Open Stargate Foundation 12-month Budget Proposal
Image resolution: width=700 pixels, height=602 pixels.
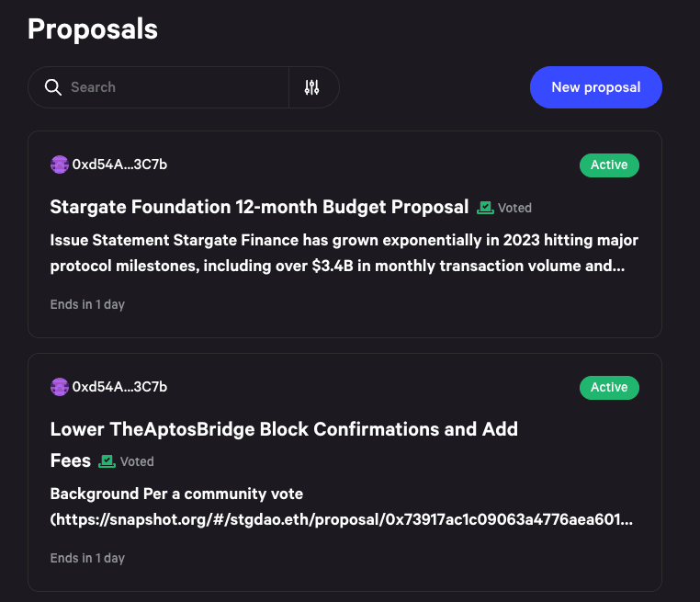point(259,207)
